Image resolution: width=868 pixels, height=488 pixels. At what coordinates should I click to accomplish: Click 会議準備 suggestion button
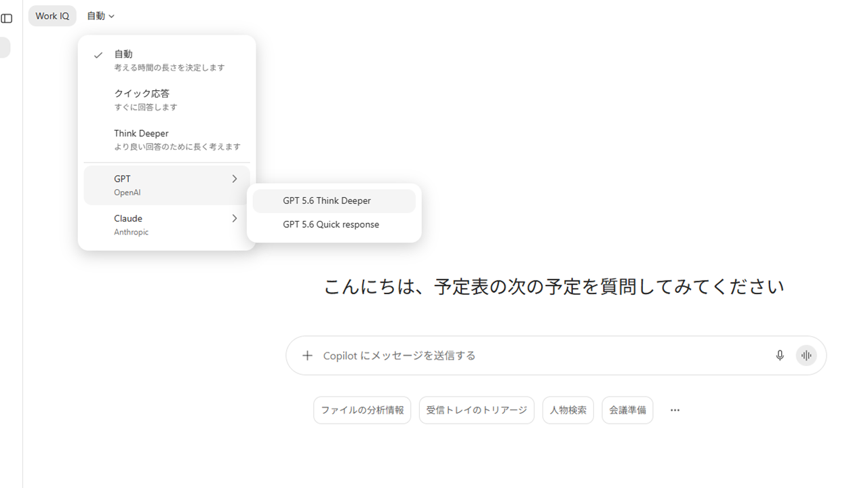627,410
